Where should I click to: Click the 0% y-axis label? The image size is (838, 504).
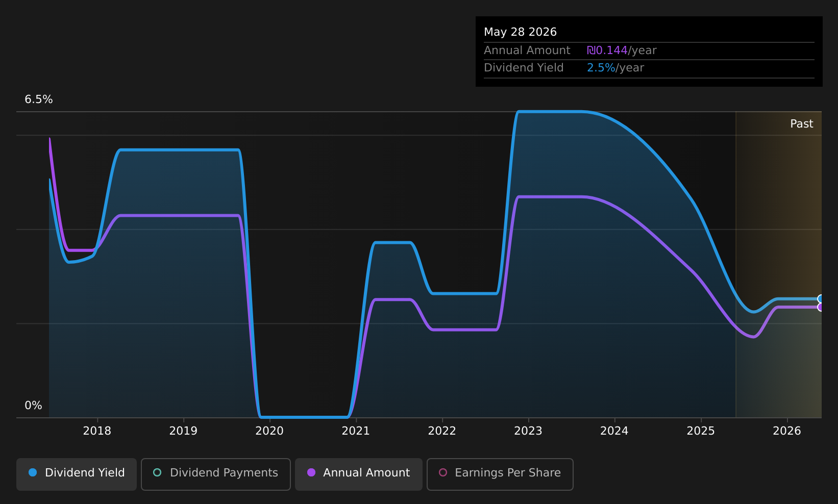point(33,406)
